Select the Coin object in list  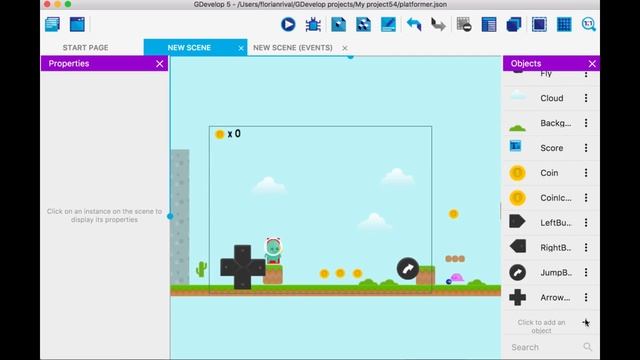tap(551, 173)
